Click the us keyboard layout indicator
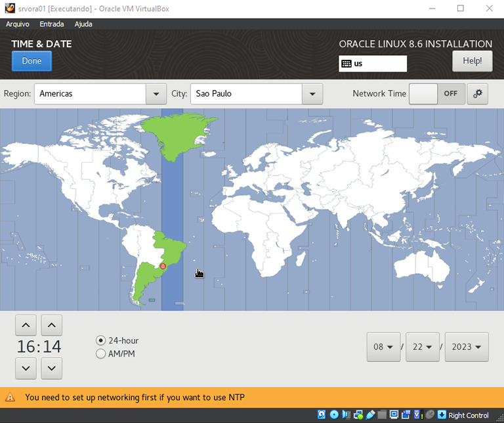 click(x=373, y=63)
